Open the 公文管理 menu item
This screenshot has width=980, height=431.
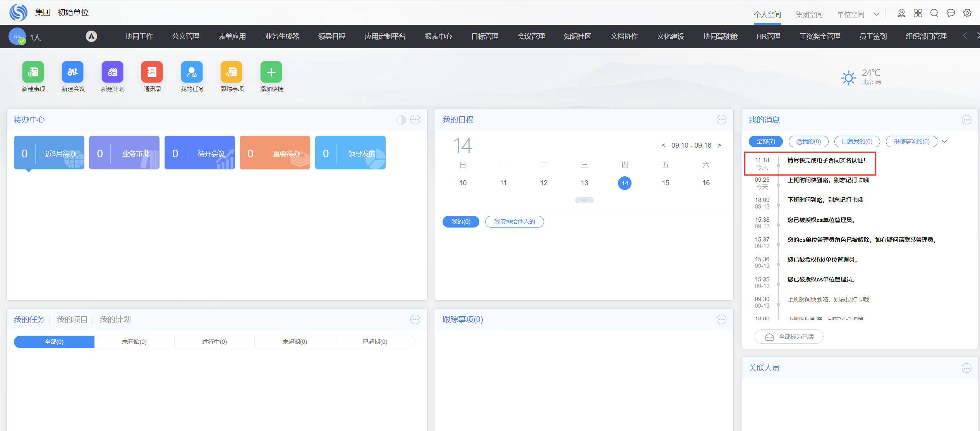185,36
